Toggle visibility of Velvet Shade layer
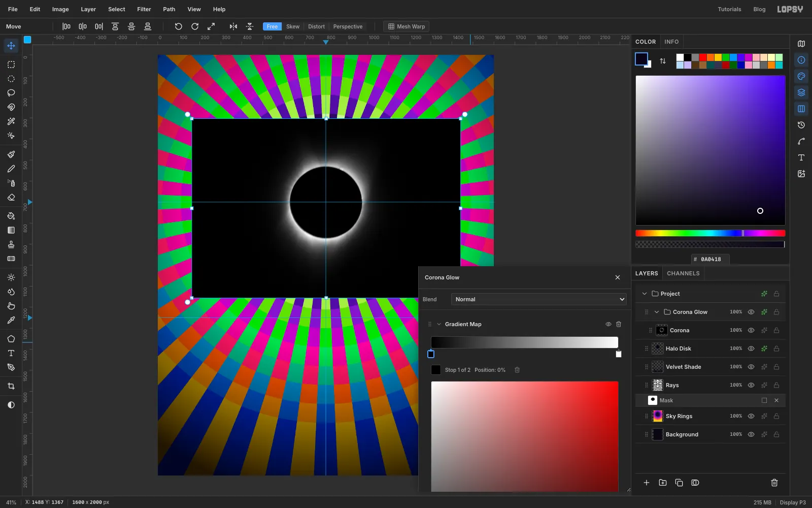Screen dimensions: 812x508 tap(751, 367)
